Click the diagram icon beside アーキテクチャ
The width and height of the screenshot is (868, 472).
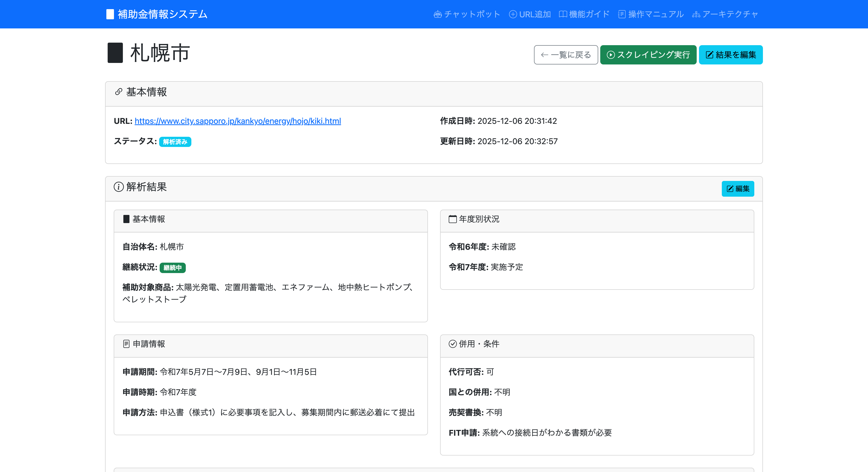click(x=696, y=14)
